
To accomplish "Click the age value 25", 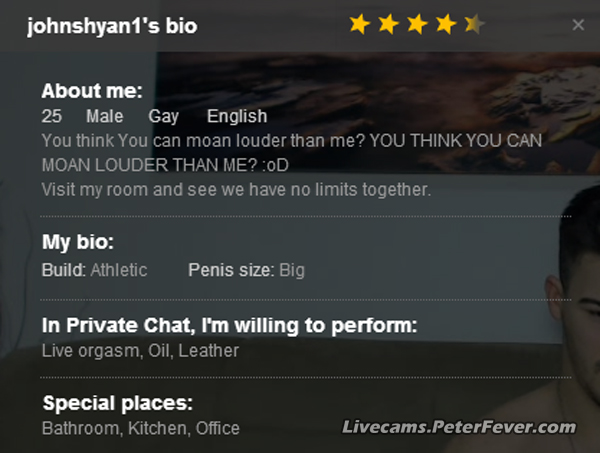I will 52,117.
